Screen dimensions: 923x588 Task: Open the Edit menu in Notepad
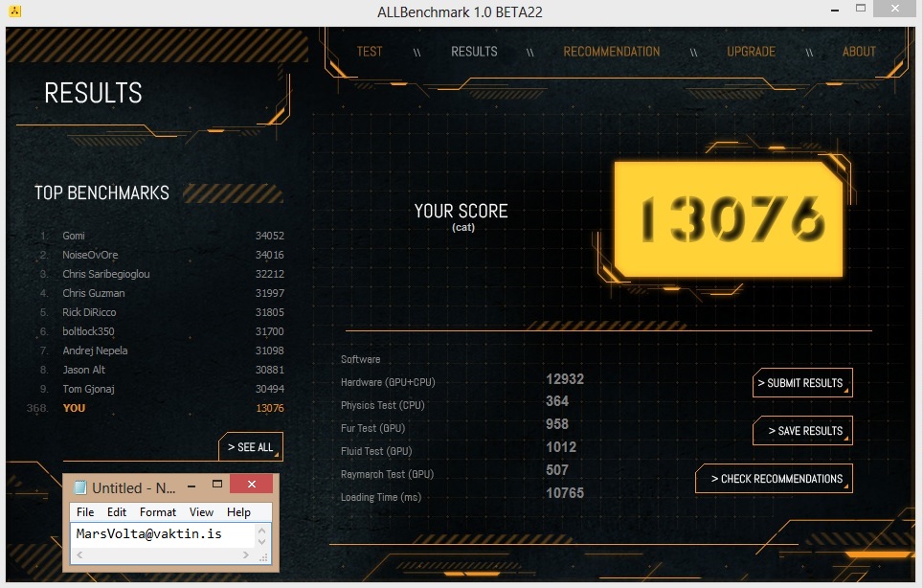[117, 512]
